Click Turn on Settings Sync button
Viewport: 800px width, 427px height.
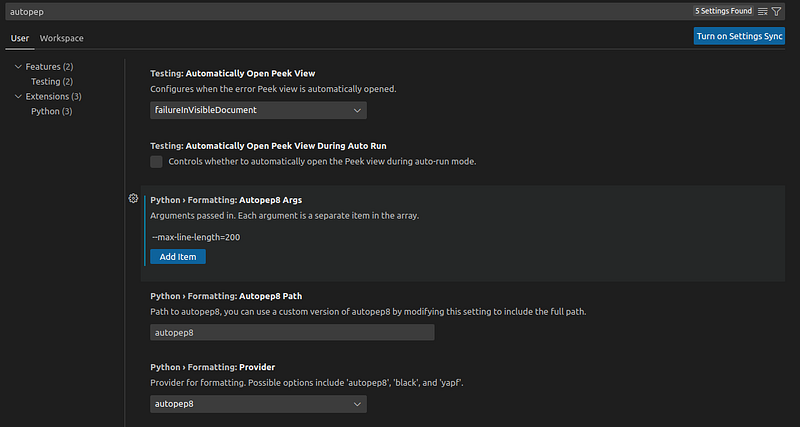click(x=739, y=36)
